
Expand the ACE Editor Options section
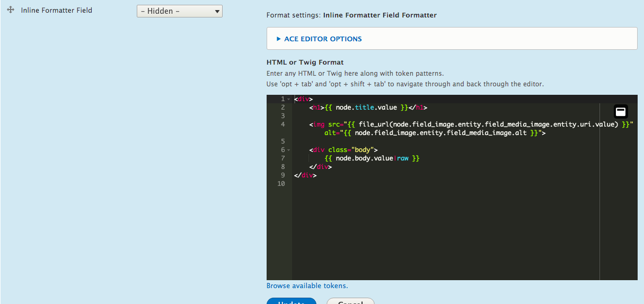point(323,39)
